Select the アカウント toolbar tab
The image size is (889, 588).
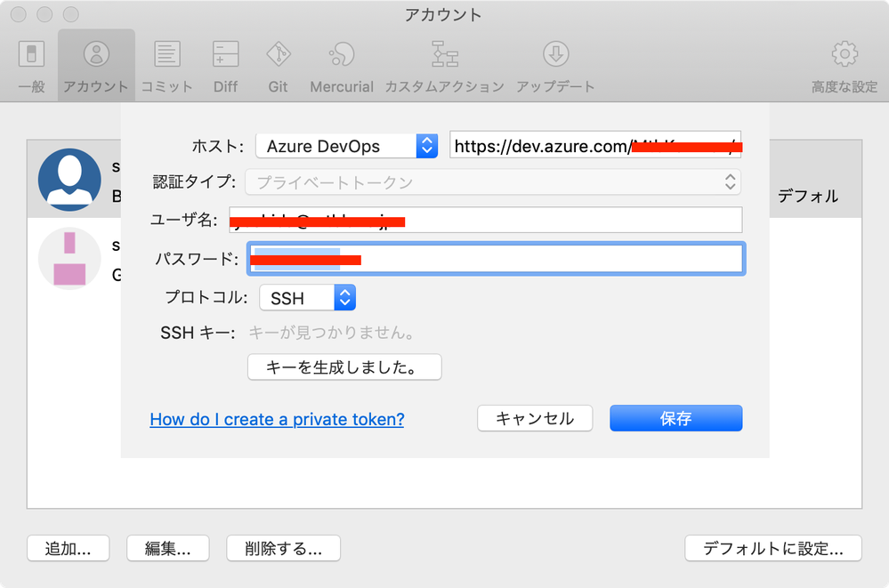pos(96,67)
